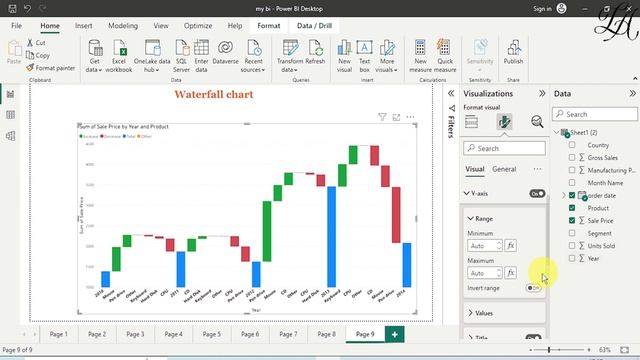The image size is (640, 360).
Task: Insert a Text box
Action: [364, 56]
